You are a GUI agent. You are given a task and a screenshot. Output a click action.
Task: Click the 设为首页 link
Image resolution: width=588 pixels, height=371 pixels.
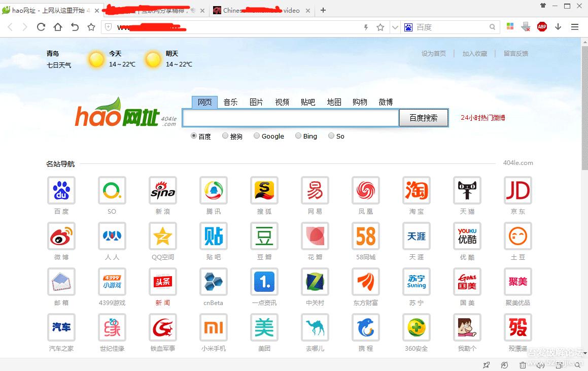pyautogui.click(x=434, y=54)
